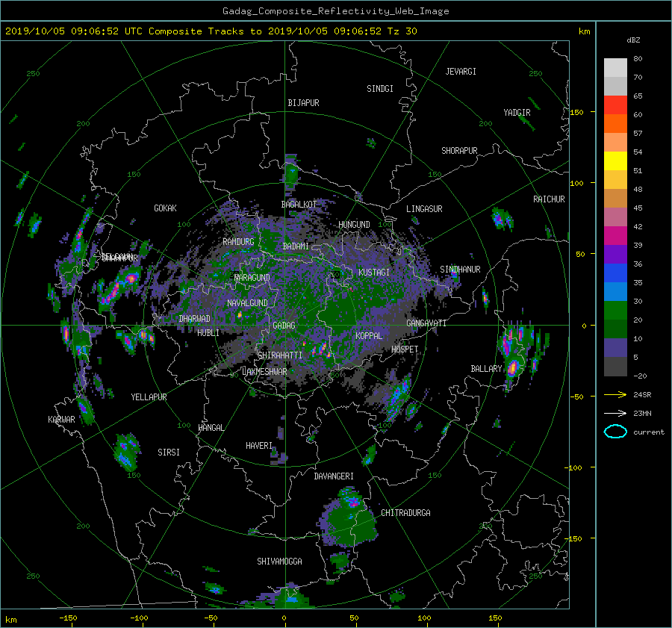
Task: Click the HAVERI city label
Action: [x=259, y=447]
